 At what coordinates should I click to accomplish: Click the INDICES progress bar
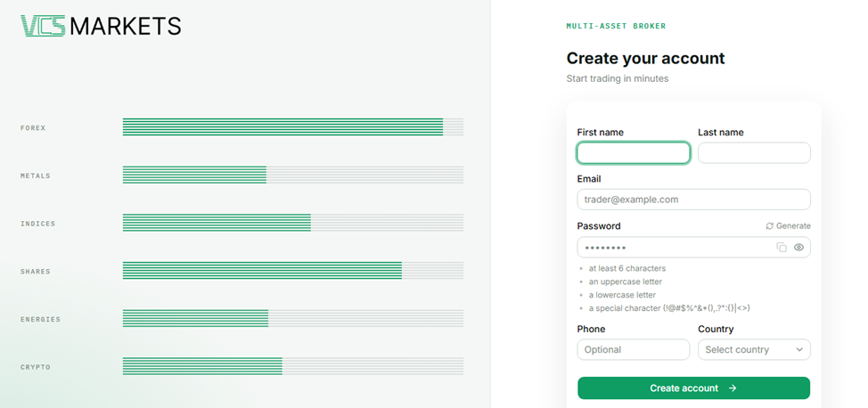pyautogui.click(x=293, y=223)
